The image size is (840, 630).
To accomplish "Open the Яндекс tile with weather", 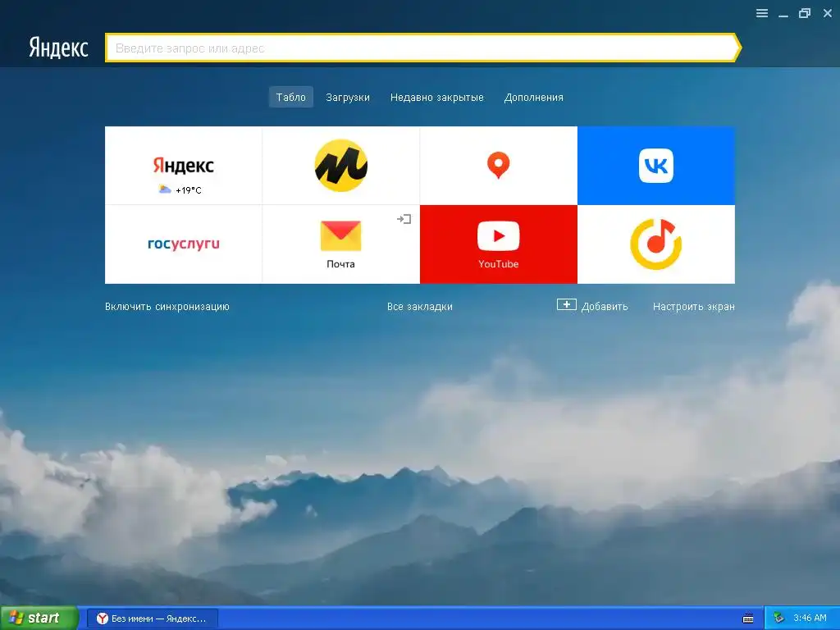I will (x=183, y=166).
